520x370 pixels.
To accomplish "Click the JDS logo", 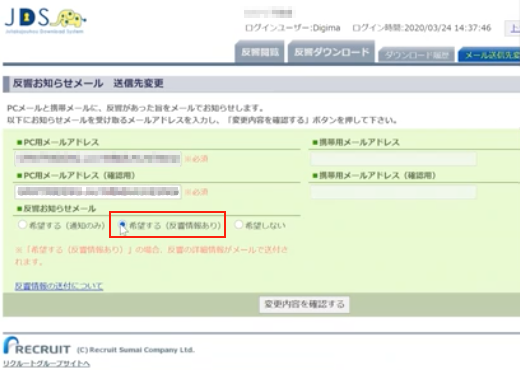I will click(45, 21).
